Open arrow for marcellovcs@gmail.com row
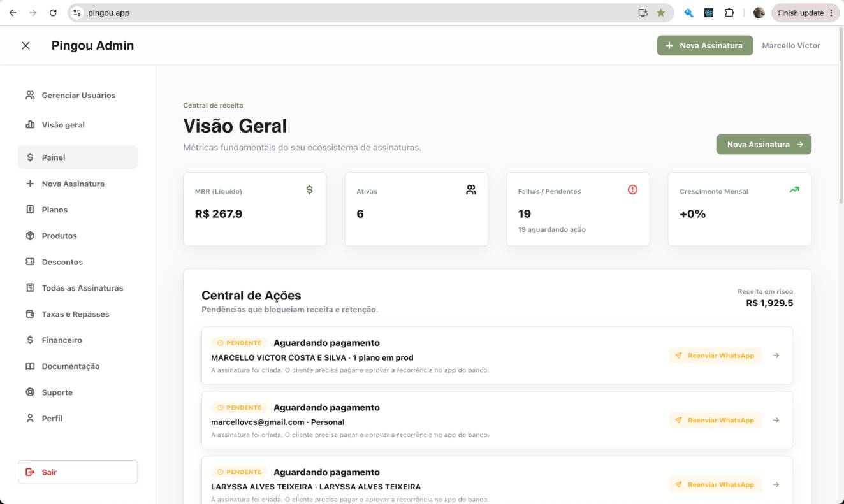The width and height of the screenshot is (844, 504). [776, 420]
